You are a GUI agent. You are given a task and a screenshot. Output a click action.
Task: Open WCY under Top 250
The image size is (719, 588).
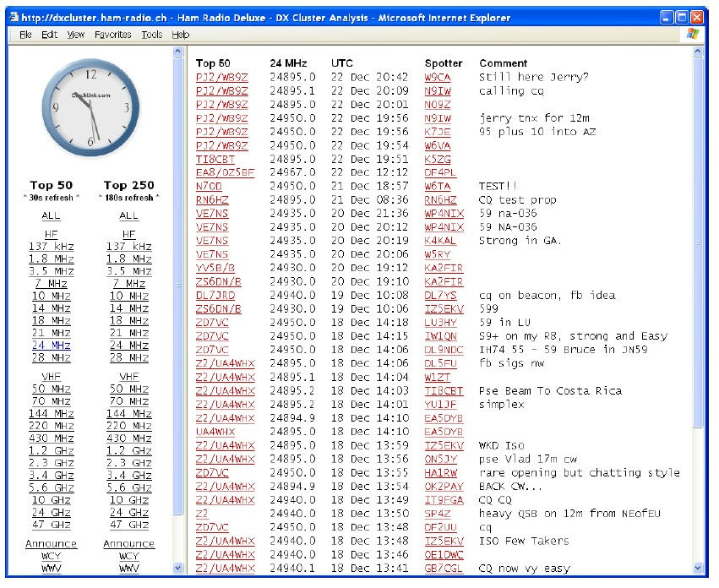point(129,556)
